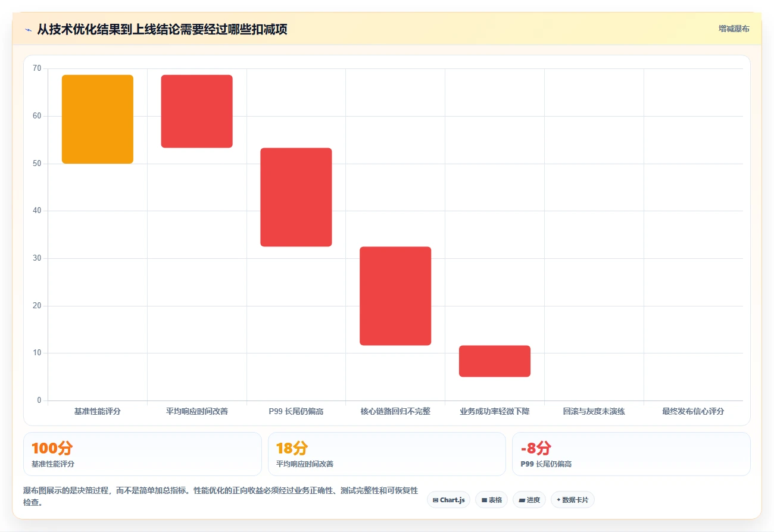Select the red 核心链路回归不完整 bar

coord(395,296)
